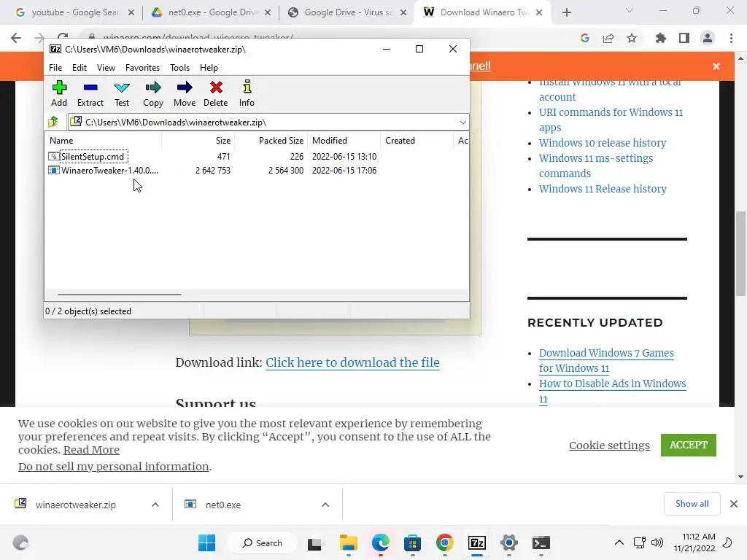
Task: Go up one folder level in 7-Zip
Action: 53,122
